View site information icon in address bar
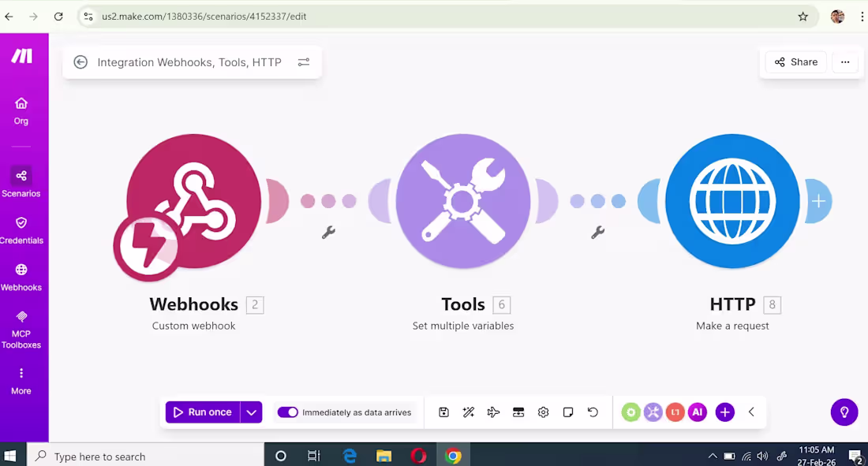 pos(88,17)
